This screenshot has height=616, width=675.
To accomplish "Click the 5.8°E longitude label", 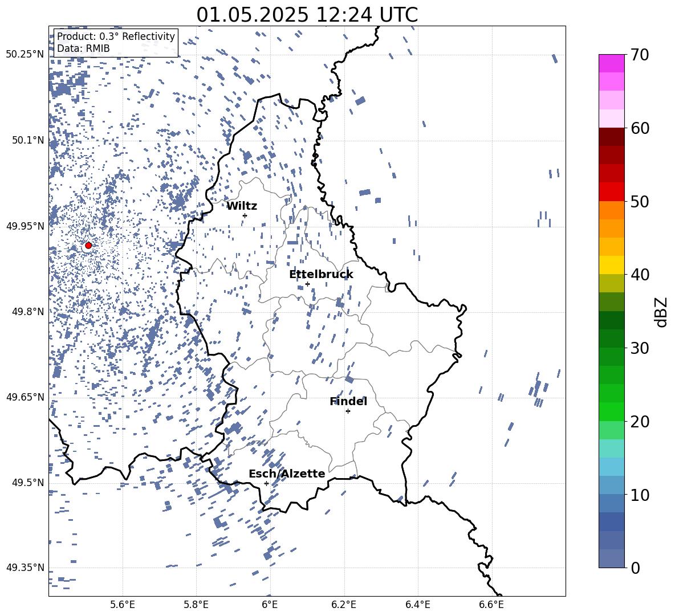I will 196,605.
